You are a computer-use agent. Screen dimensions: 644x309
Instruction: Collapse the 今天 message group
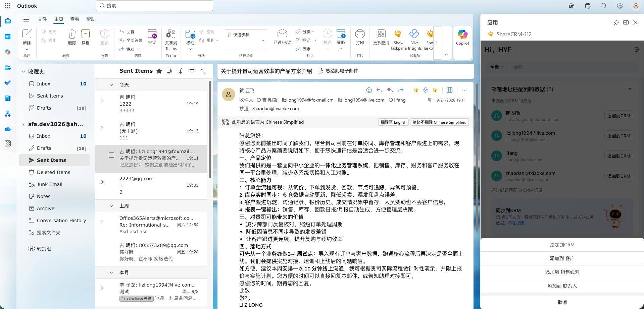(x=111, y=85)
